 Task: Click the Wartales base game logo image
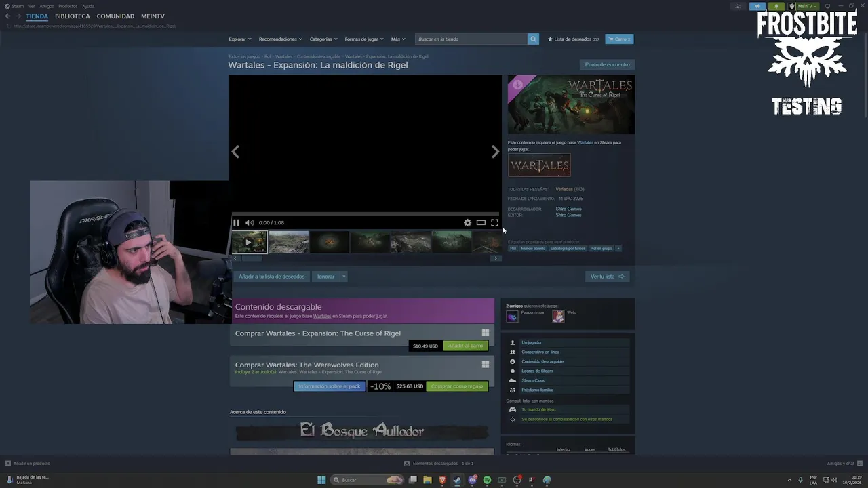tap(539, 165)
